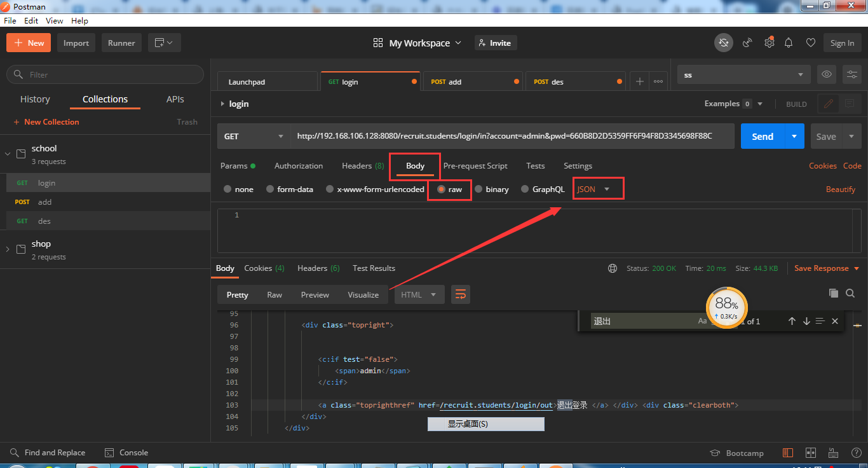Viewport: 868px width, 468px height.
Task: Copy the response body to clipboard
Action: (834, 293)
